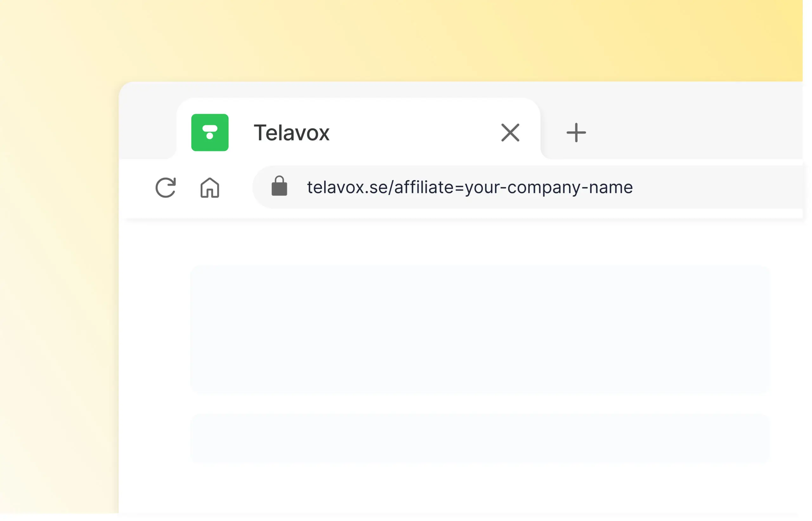
Task: Focus the address bar URL text
Action: (469, 188)
